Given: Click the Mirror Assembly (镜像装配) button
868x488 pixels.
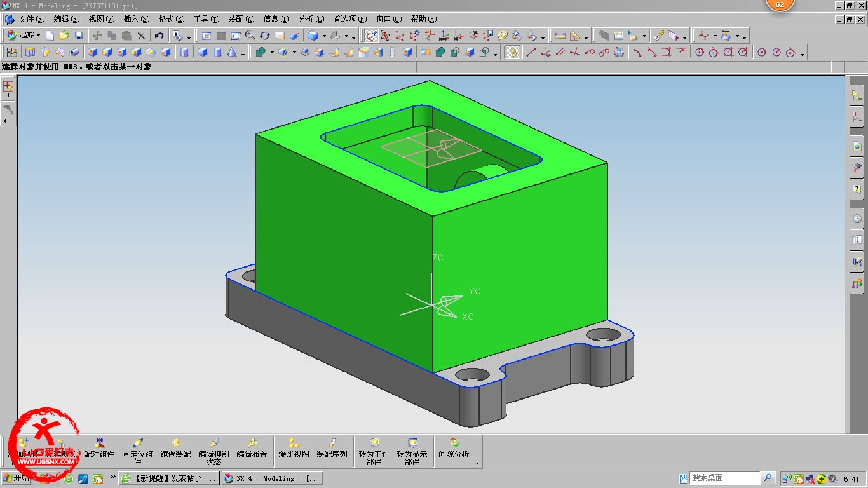Looking at the screenshot, I should (175, 449).
